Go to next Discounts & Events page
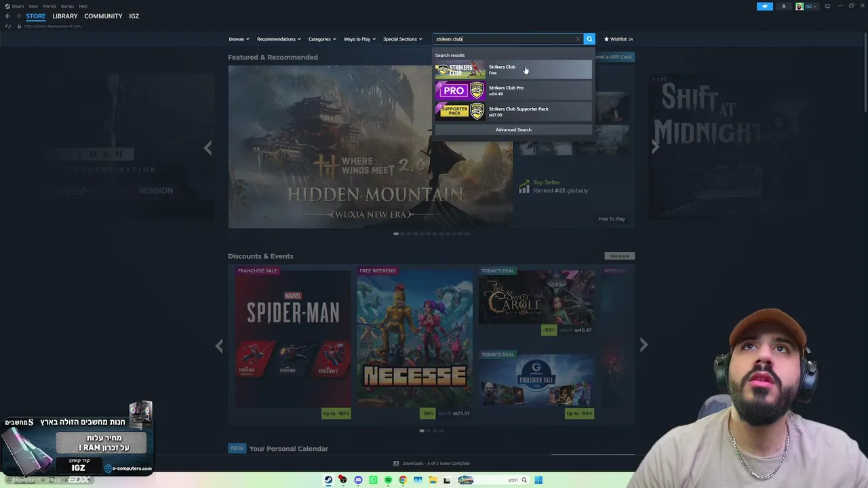The image size is (868, 488). pos(644,345)
